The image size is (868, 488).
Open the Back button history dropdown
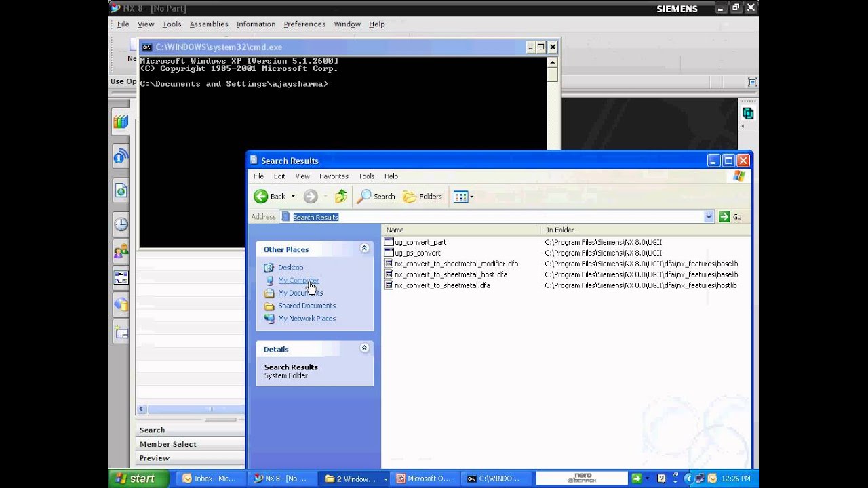coord(293,197)
